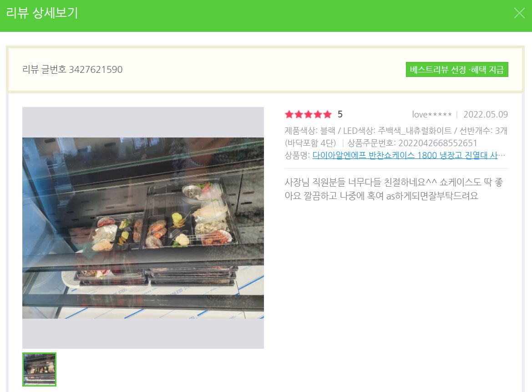Viewport: 532px width, 392px height.
Task: Click the rating score number 5
Action: click(340, 114)
